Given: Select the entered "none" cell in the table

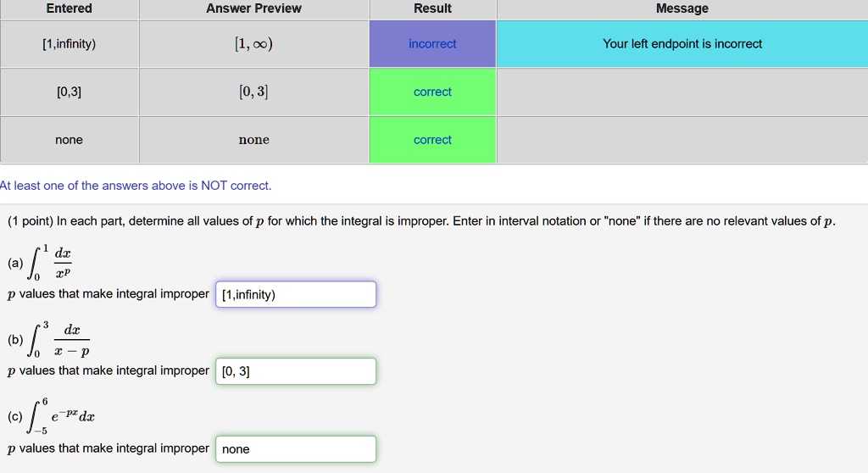Looking at the screenshot, I should [69, 140].
